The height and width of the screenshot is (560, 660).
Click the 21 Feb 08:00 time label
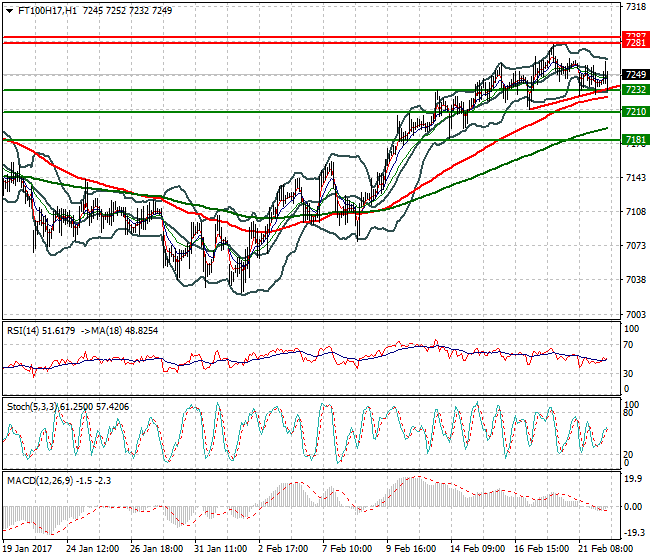coord(605,549)
